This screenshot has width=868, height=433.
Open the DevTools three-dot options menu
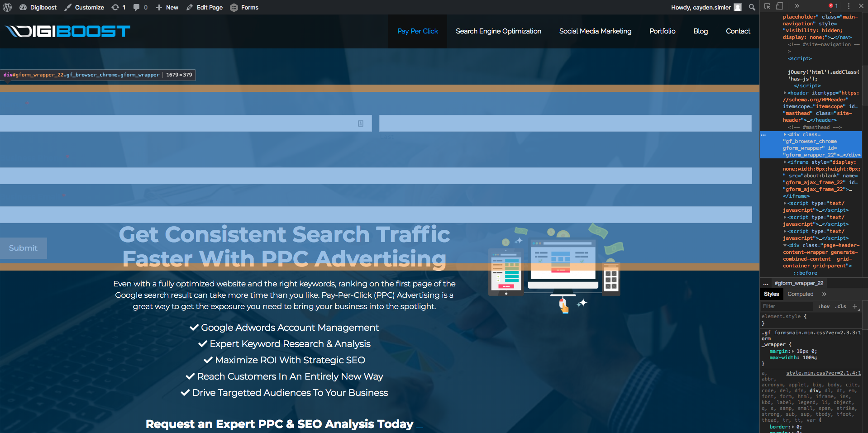pyautogui.click(x=849, y=6)
